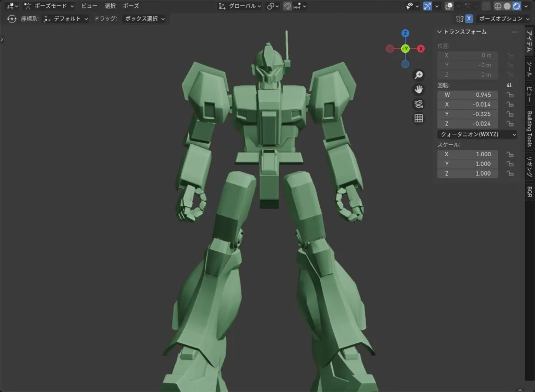Screen dimensions: 535x392
Task: Toggle the camera view icon
Action: 418,103
